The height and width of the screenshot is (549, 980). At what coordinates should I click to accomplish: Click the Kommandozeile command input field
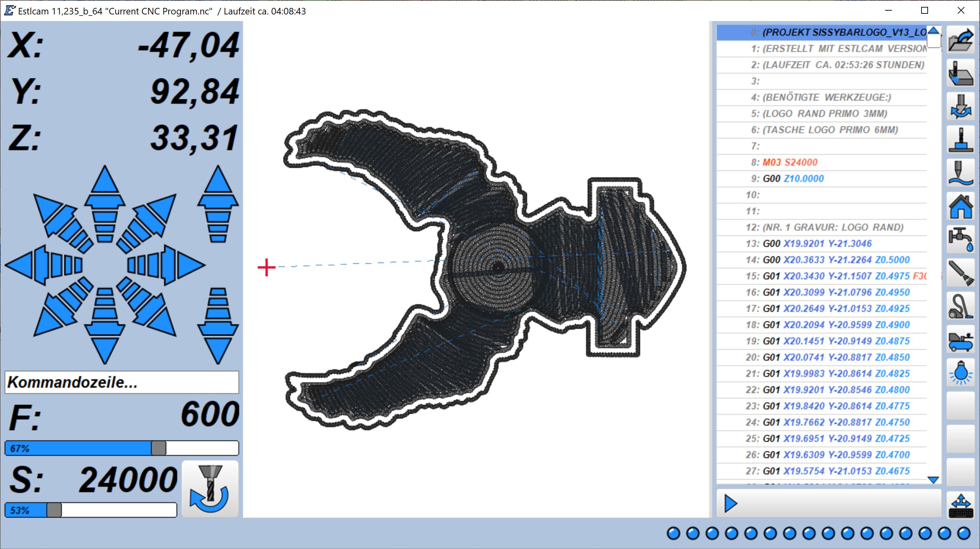[122, 382]
